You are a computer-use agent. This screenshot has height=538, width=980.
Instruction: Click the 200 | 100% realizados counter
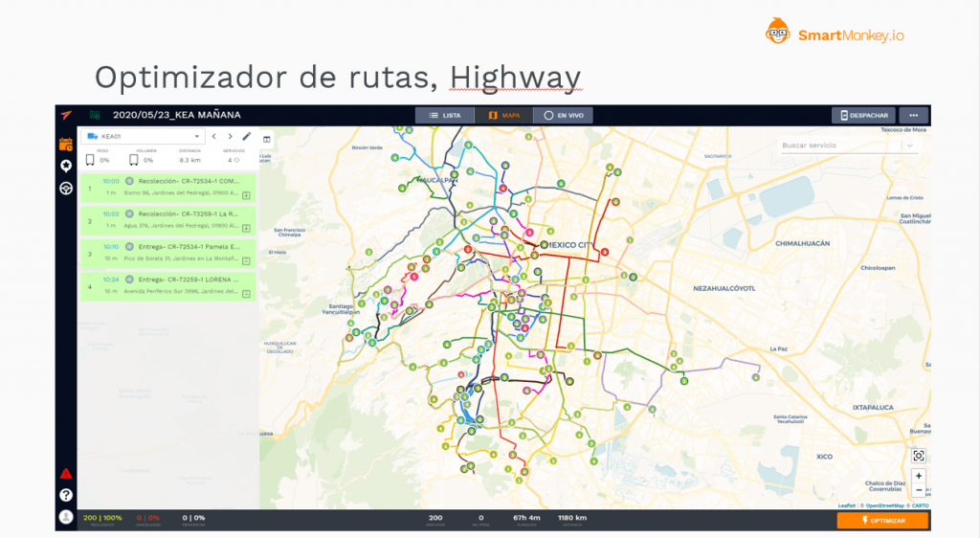(x=102, y=518)
